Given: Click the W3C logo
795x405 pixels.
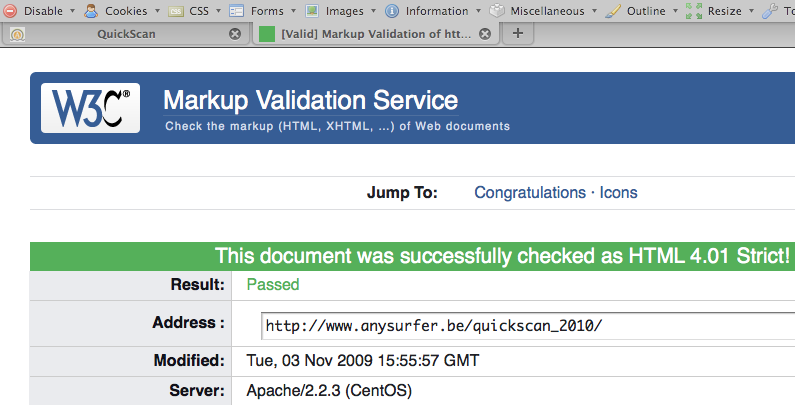Looking at the screenshot, I should [x=90, y=108].
